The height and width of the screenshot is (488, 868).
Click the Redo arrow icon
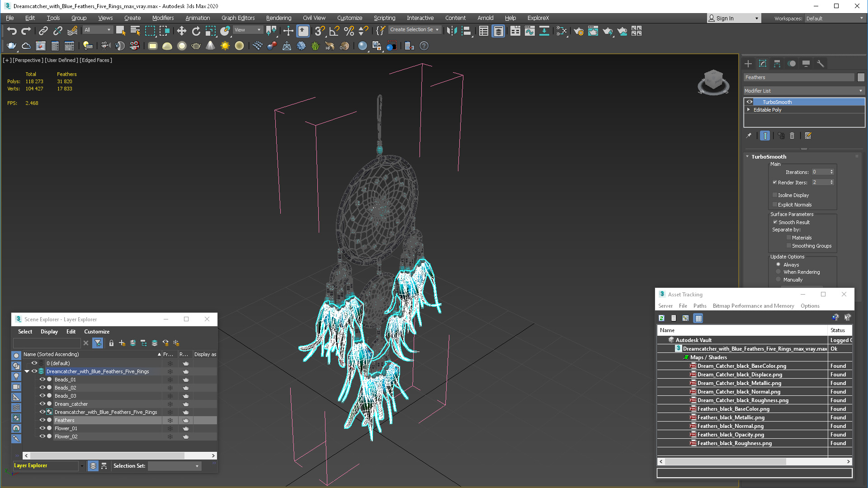[x=26, y=31]
